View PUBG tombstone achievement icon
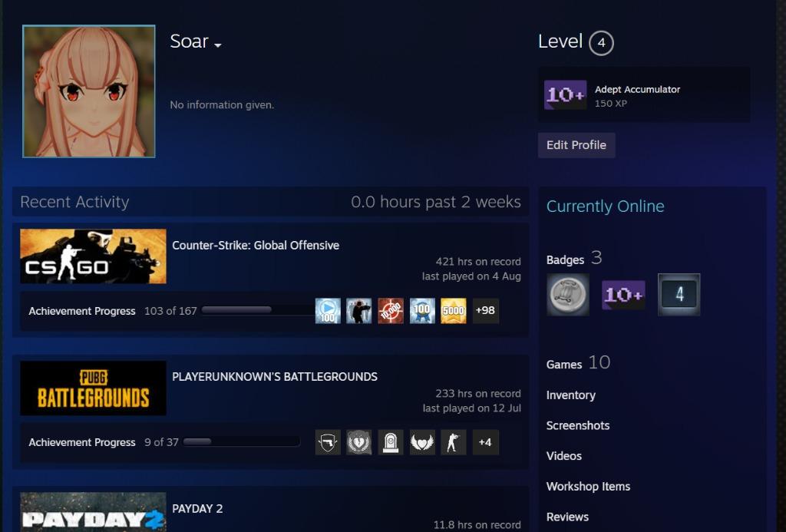Viewport: 786px width, 532px height. pyautogui.click(x=391, y=442)
